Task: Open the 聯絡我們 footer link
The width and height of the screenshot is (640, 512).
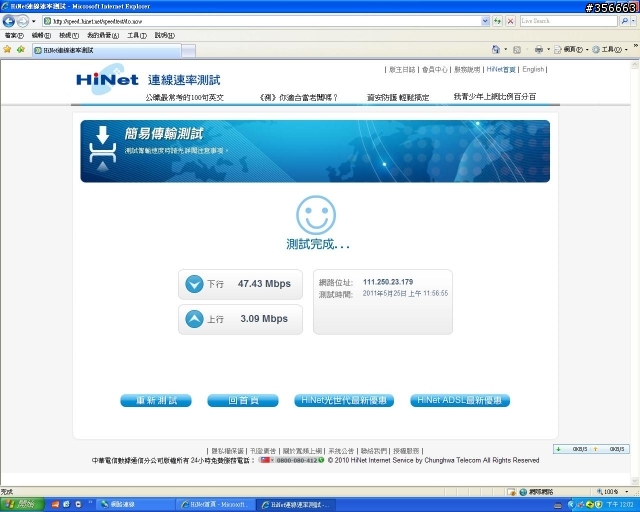Action: (x=374, y=451)
